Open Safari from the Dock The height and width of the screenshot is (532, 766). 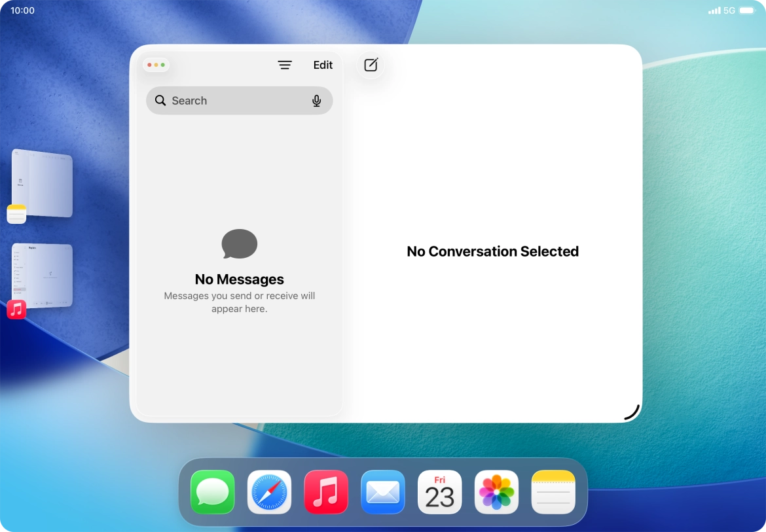click(269, 492)
